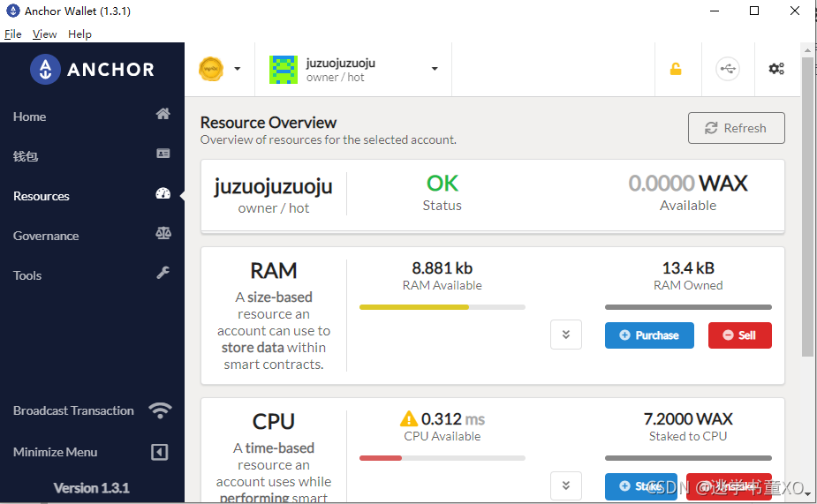This screenshot has height=504, width=817.
Task: Click the Tools wrench icon
Action: coord(163,273)
